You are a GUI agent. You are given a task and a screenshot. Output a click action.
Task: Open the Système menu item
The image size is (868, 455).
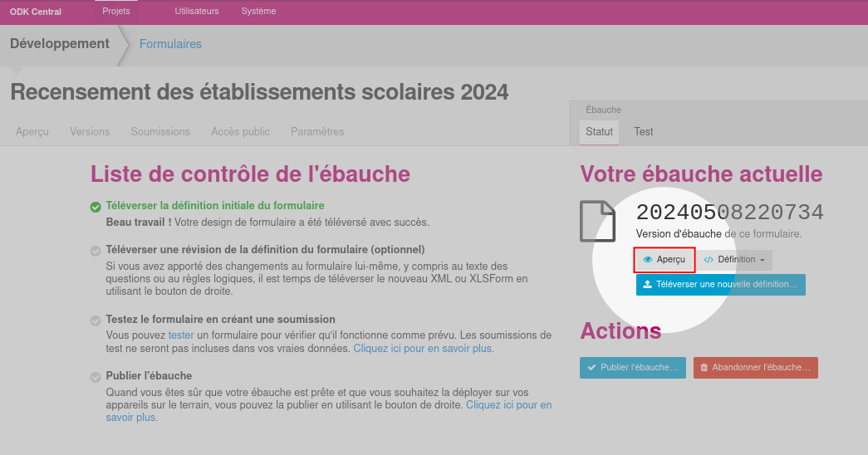coord(258,11)
